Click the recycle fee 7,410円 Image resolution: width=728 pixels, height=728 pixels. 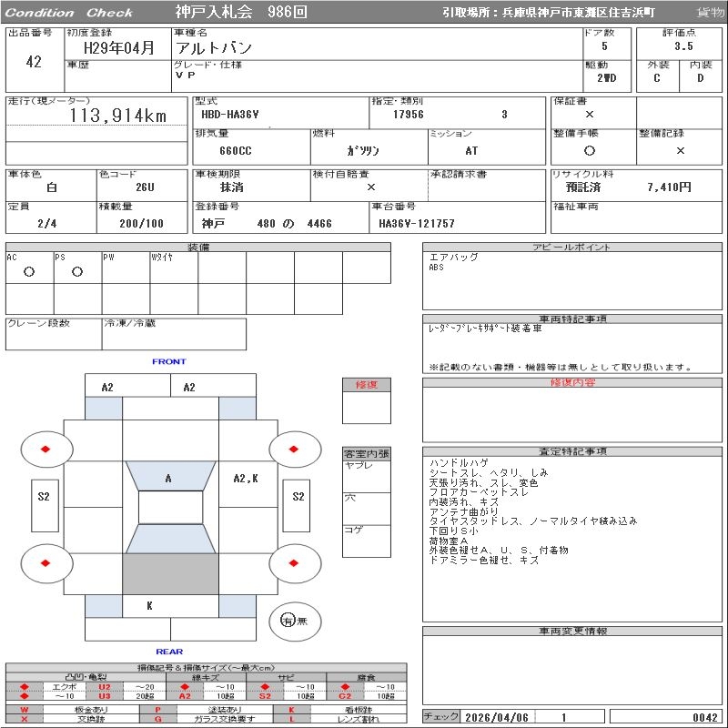(669, 187)
